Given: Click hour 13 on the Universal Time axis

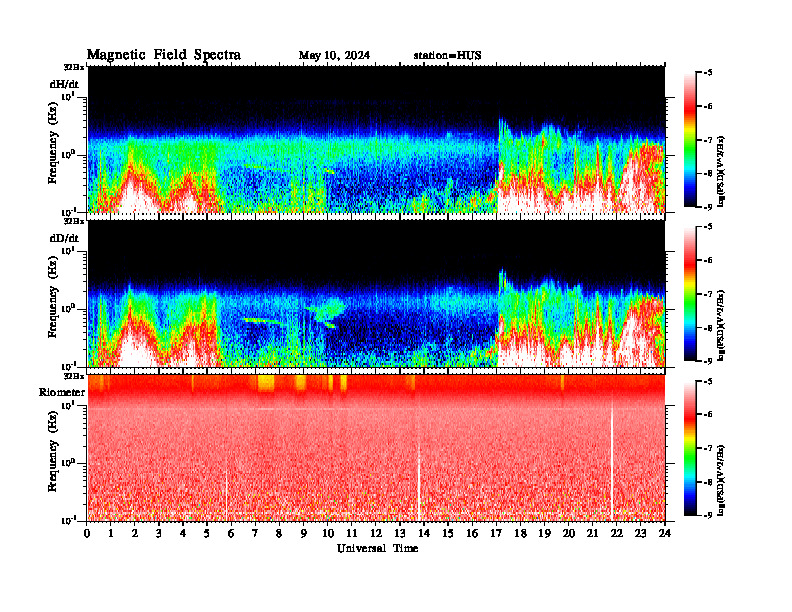Looking at the screenshot, I should 400,533.
